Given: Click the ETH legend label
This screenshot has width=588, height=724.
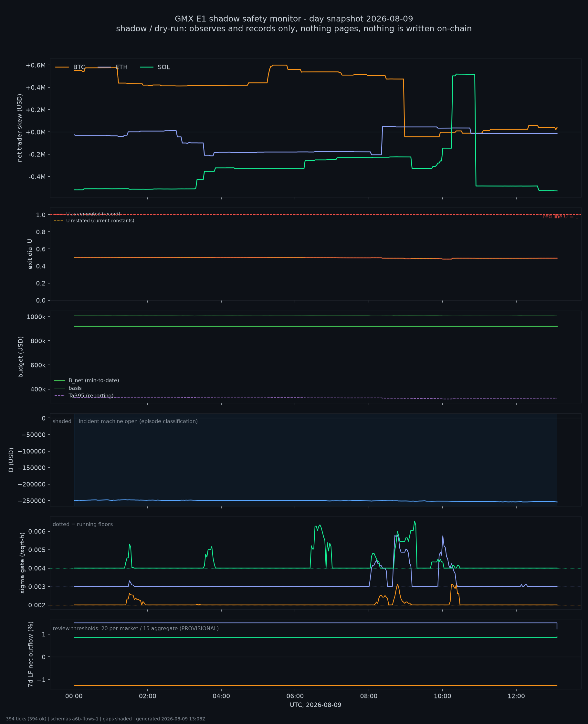Looking at the screenshot, I should coord(121,67).
